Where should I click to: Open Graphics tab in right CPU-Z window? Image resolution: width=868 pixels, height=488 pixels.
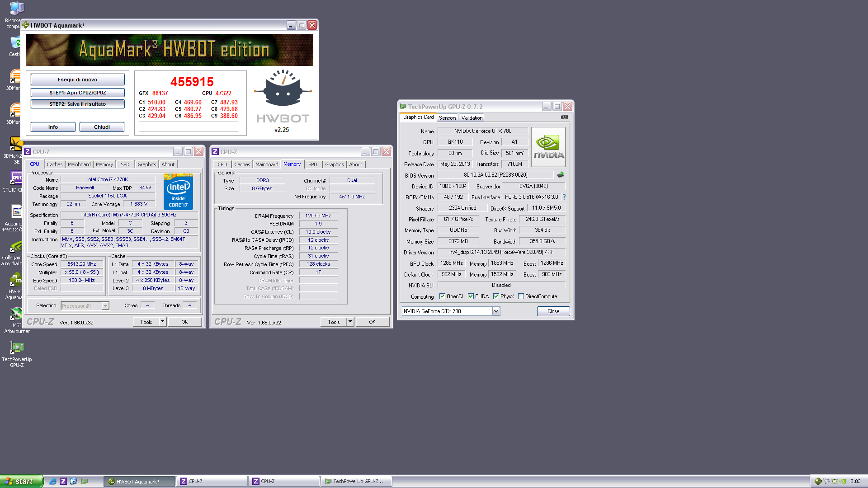[x=335, y=164]
